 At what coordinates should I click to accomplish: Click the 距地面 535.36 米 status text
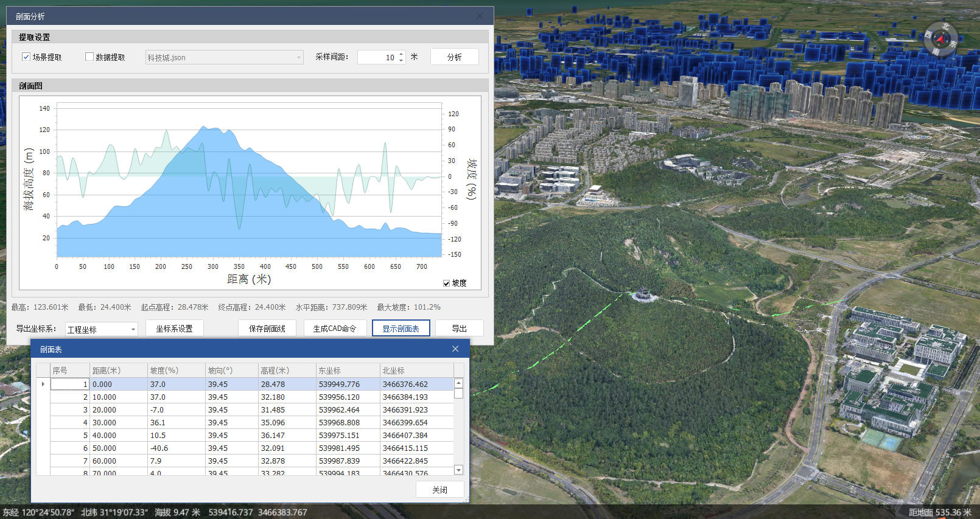tap(940, 512)
